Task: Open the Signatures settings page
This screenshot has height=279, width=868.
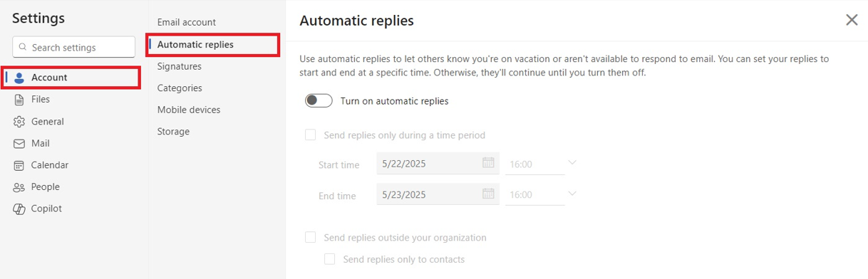Action: click(x=180, y=66)
